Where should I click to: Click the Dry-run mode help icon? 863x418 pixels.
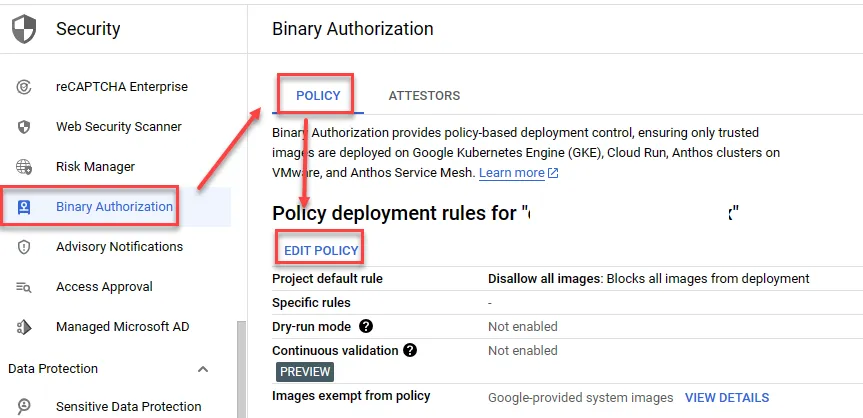coord(366,327)
